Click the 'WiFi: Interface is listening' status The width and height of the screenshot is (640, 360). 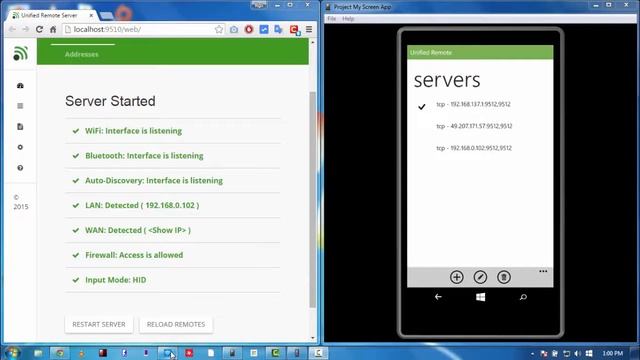coord(133,131)
